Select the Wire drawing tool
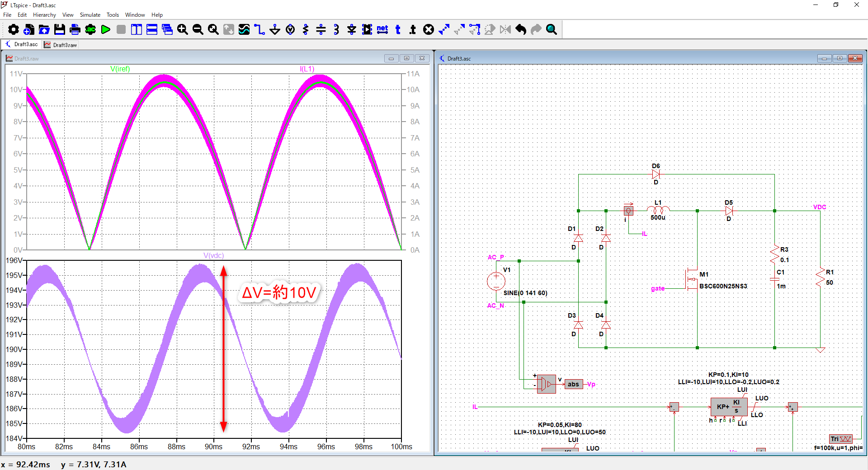 point(259,30)
